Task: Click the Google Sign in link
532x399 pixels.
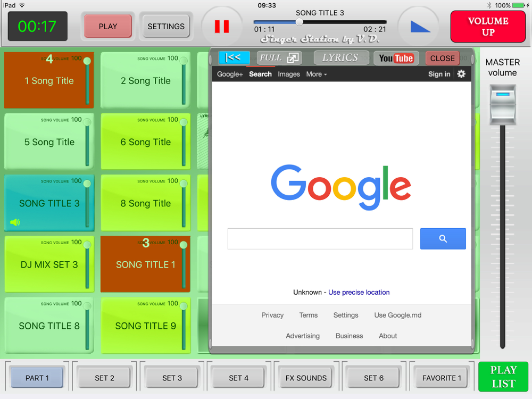Action: 439,74
